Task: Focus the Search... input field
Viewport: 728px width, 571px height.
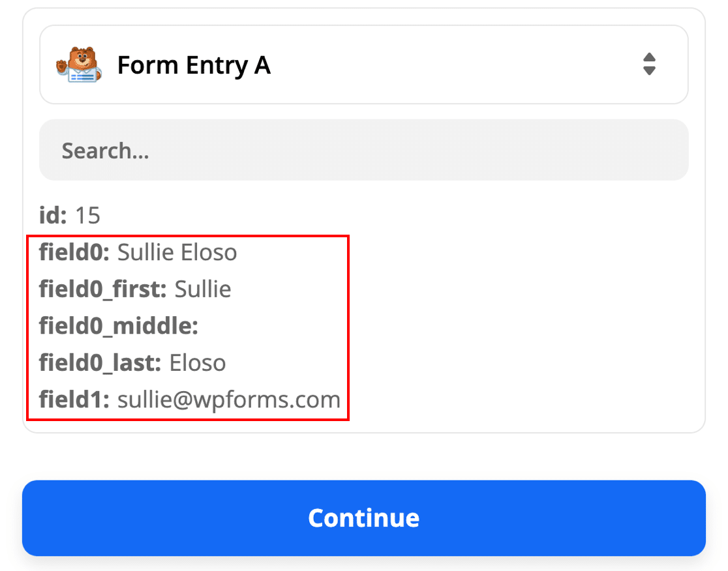Action: [363, 151]
